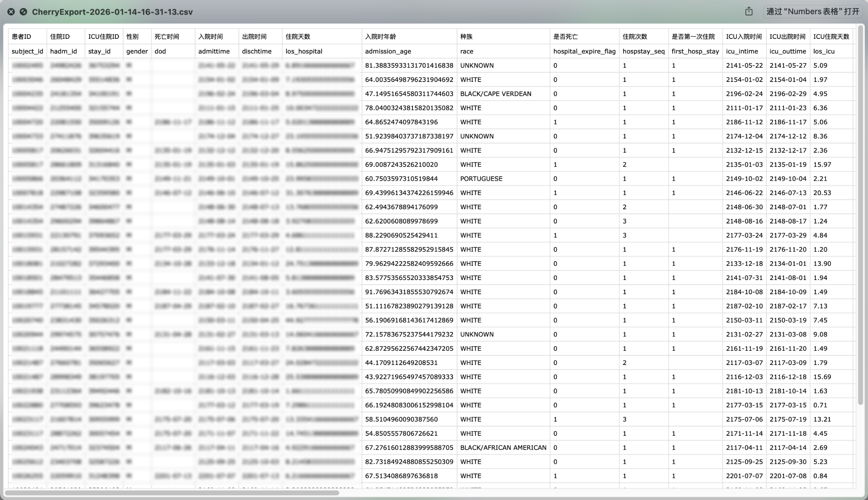Image resolution: width=868 pixels, height=500 pixels.
Task: Select the PORTUGUESE race cell
Action: [x=481, y=178]
